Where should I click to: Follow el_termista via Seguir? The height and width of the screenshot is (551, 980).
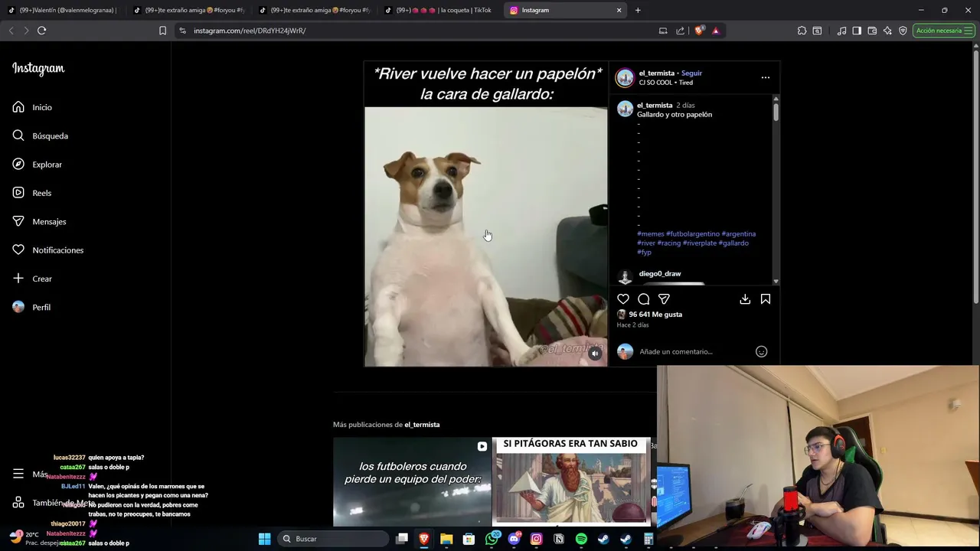click(x=691, y=73)
